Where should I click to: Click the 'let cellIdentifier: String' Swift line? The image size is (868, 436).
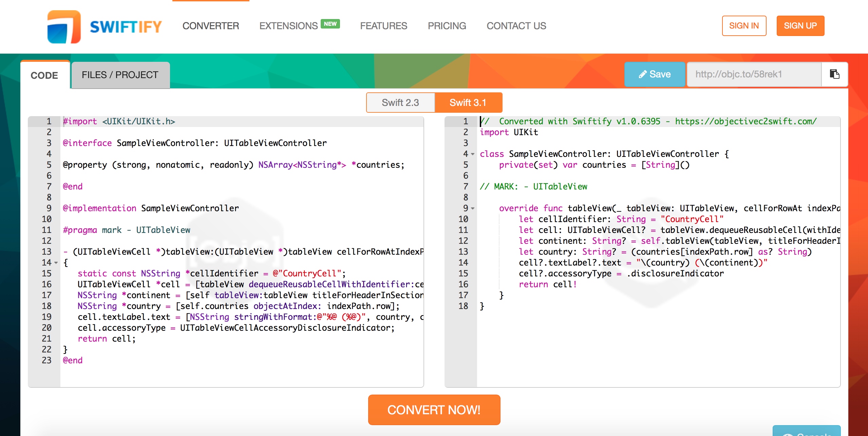pyautogui.click(x=621, y=219)
